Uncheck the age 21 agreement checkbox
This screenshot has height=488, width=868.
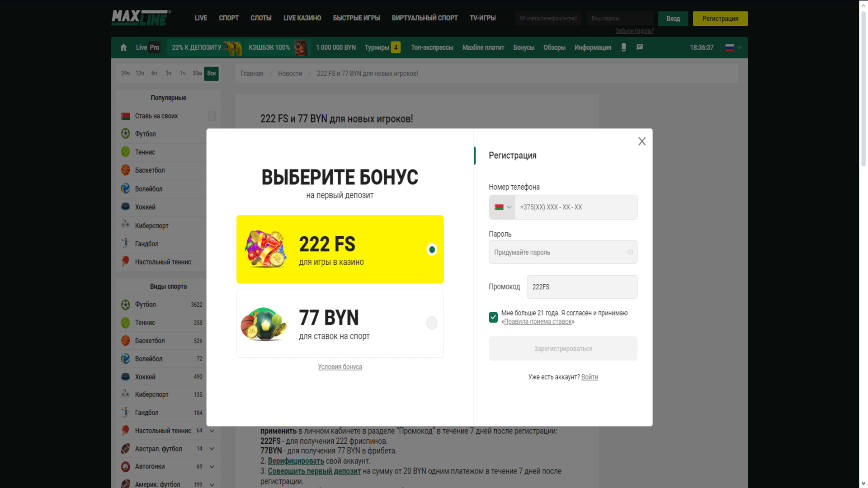point(493,317)
